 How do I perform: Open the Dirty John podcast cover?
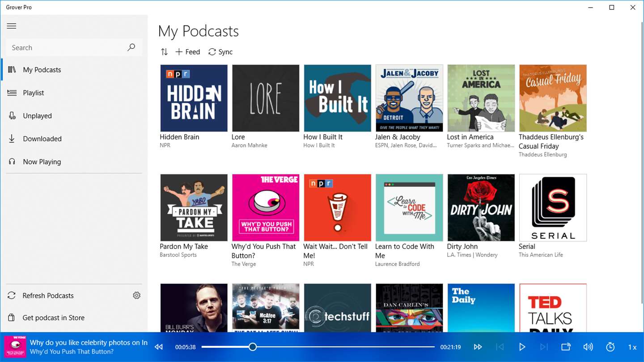pos(481,208)
